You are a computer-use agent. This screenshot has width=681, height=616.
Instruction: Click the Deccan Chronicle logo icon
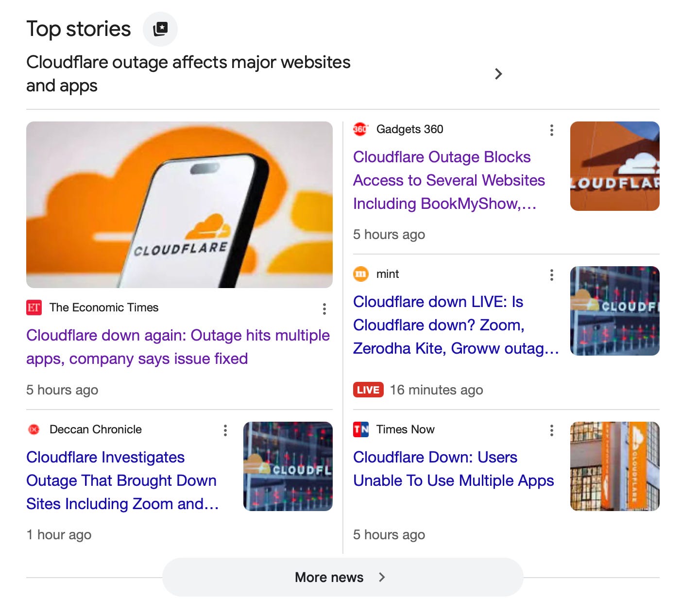(34, 429)
